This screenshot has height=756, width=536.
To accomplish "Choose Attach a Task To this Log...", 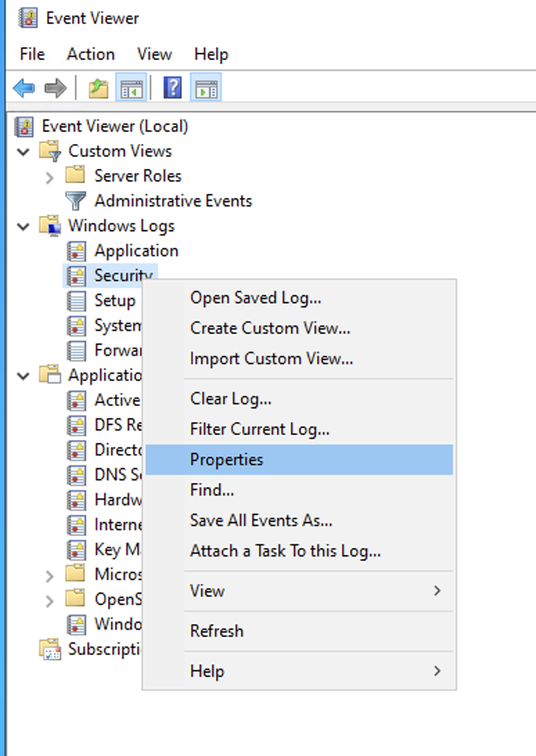I will point(285,551).
